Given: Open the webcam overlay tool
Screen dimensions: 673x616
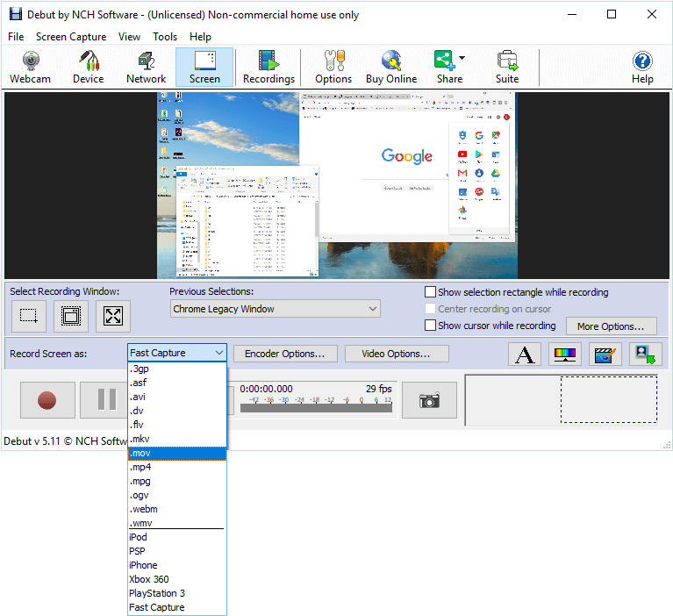Looking at the screenshot, I should click(646, 355).
